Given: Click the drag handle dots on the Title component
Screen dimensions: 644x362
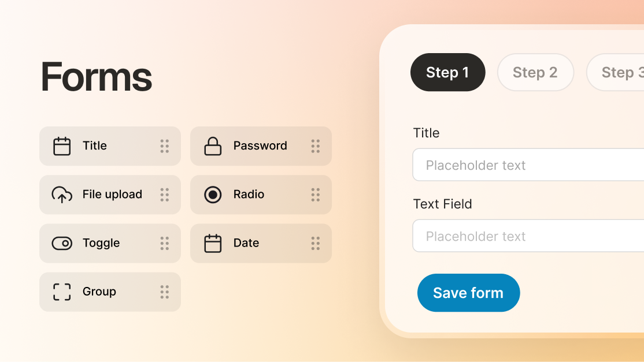Looking at the screenshot, I should click(x=165, y=146).
